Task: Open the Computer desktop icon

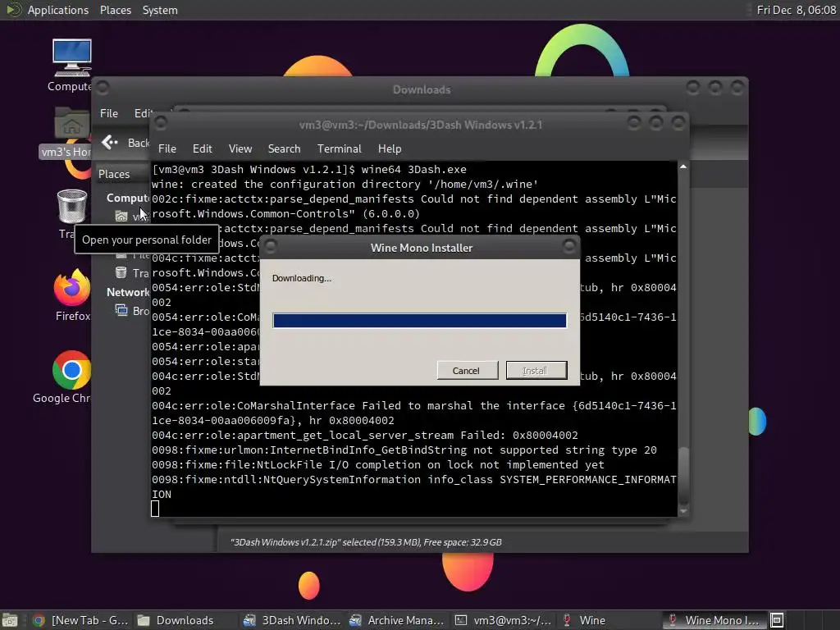Action: pos(71,58)
